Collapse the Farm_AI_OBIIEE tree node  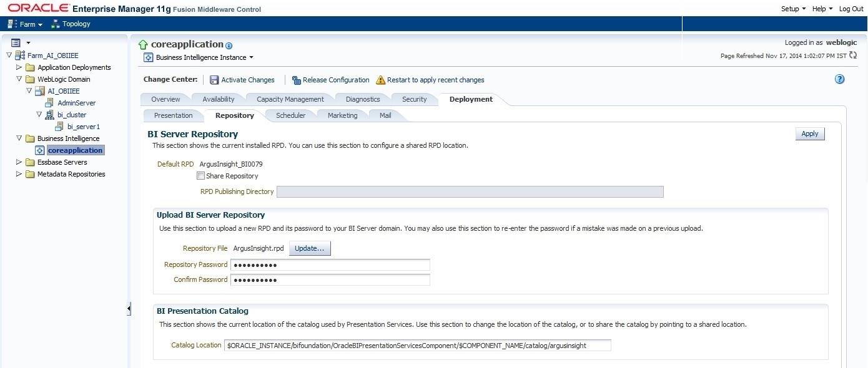[9, 56]
